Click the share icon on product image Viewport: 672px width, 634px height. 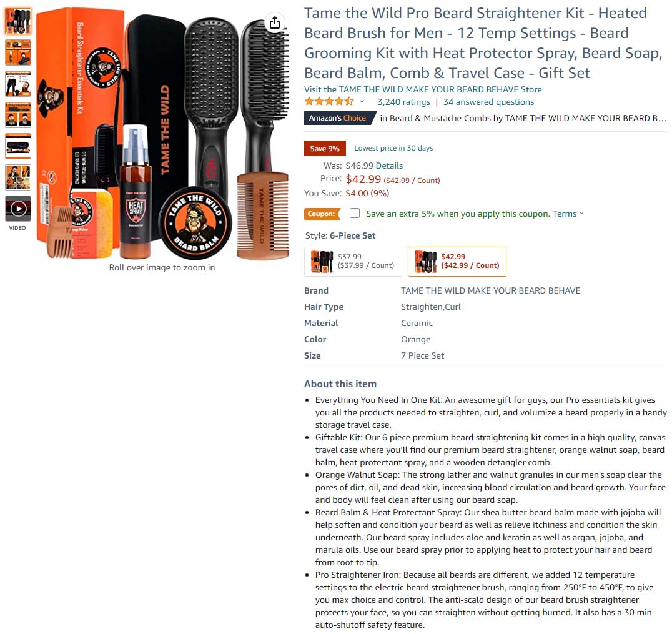click(275, 22)
